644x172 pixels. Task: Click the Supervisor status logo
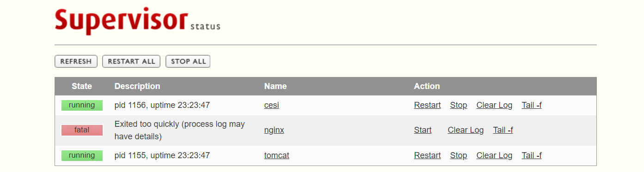click(x=137, y=21)
